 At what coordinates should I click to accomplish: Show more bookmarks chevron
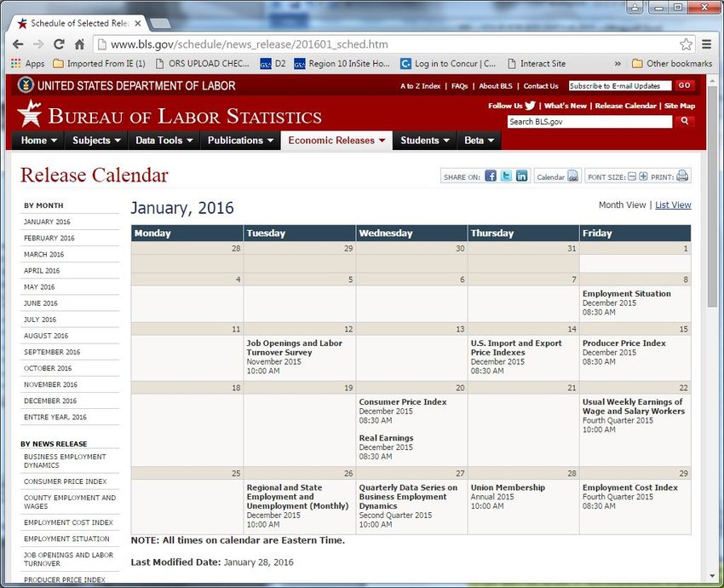tap(618, 64)
